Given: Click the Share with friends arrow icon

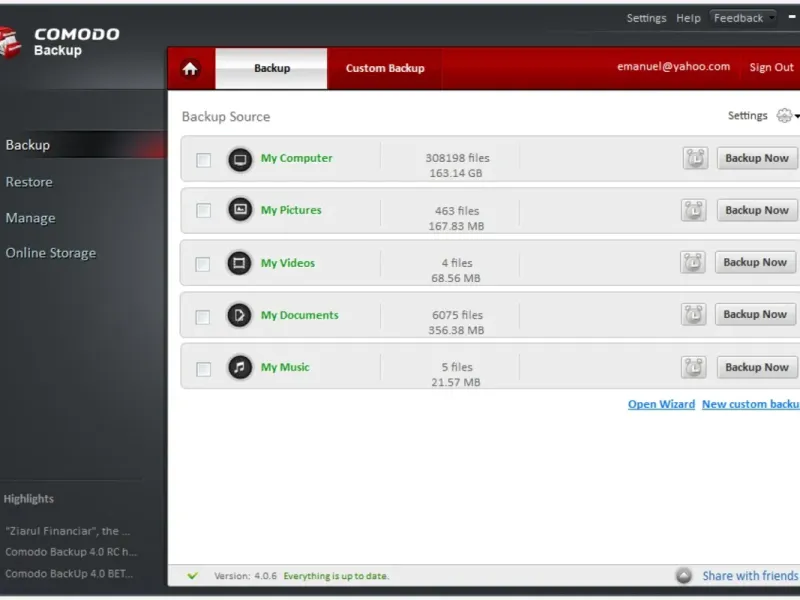Looking at the screenshot, I should (684, 576).
